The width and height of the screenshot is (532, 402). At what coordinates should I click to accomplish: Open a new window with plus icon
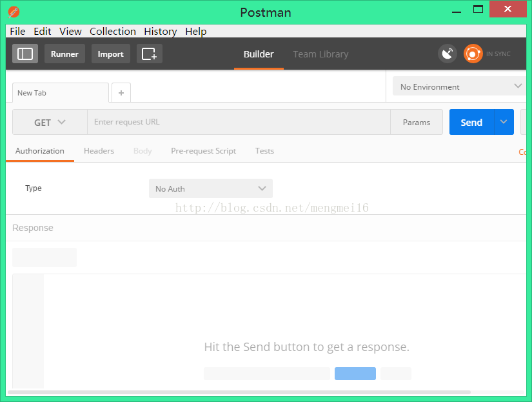[x=150, y=54]
